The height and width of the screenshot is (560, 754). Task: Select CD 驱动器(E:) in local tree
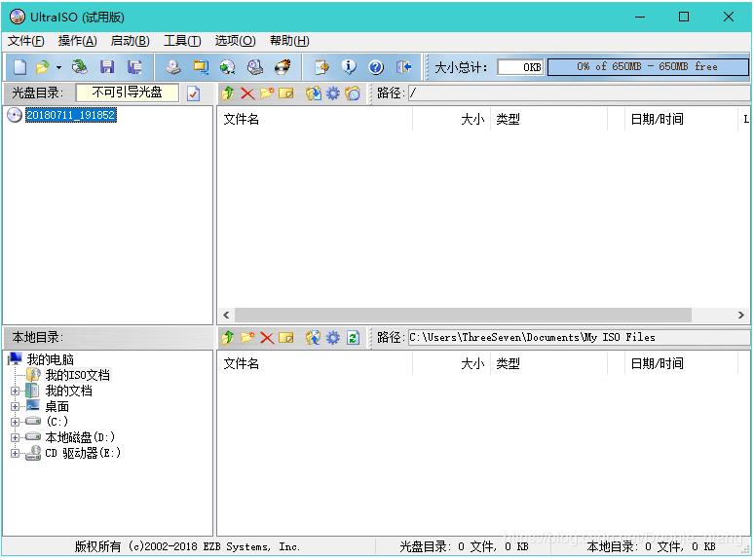[x=83, y=453]
